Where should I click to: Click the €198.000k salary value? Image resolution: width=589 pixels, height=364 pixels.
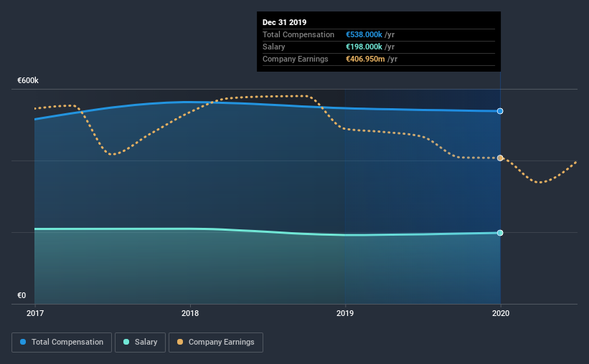click(364, 47)
